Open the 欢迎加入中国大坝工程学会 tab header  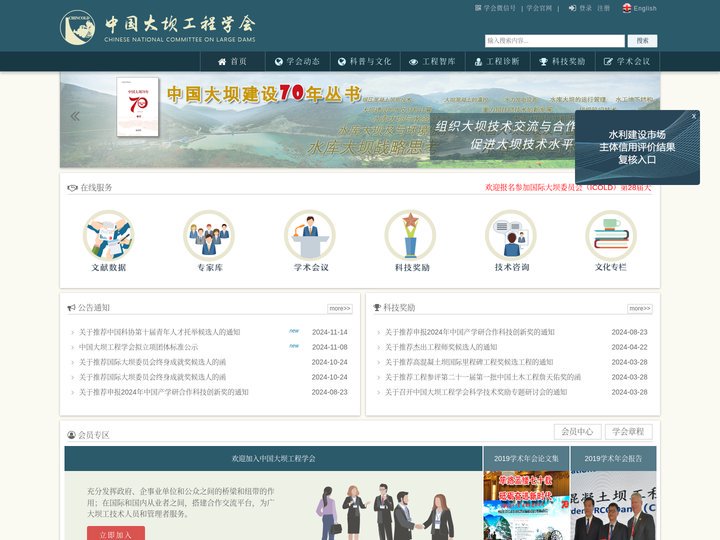point(273,458)
